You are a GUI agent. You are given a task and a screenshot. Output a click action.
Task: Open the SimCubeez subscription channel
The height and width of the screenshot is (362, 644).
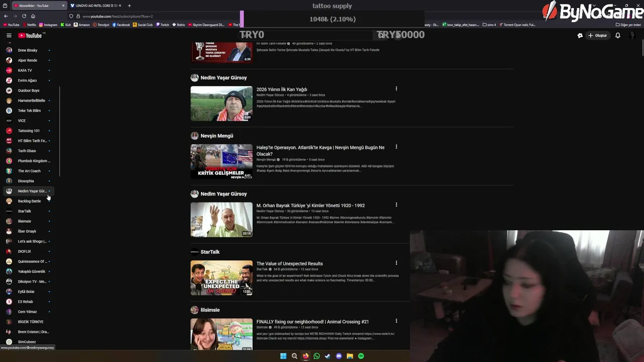pyautogui.click(x=28, y=342)
